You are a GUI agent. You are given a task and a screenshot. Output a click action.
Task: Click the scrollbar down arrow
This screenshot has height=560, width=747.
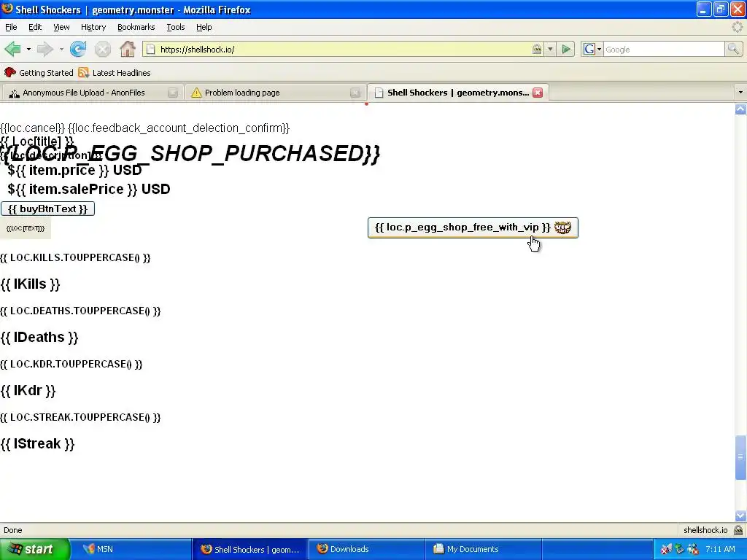pyautogui.click(x=740, y=516)
